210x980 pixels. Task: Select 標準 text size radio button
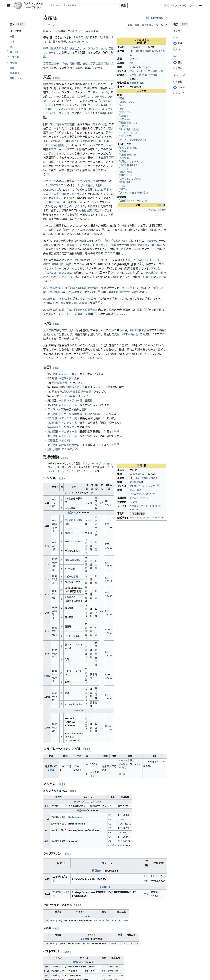pos(175,43)
